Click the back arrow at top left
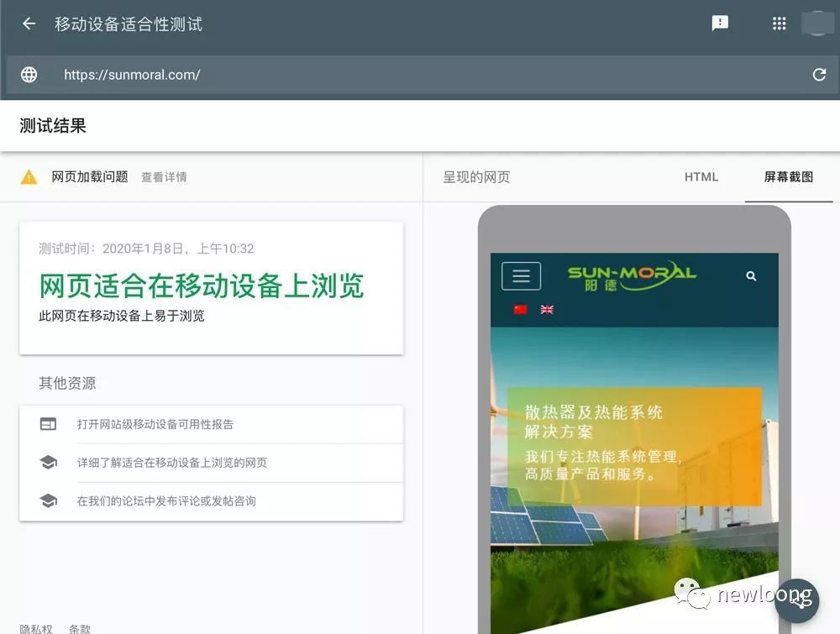This screenshot has width=840, height=634. 28,23
